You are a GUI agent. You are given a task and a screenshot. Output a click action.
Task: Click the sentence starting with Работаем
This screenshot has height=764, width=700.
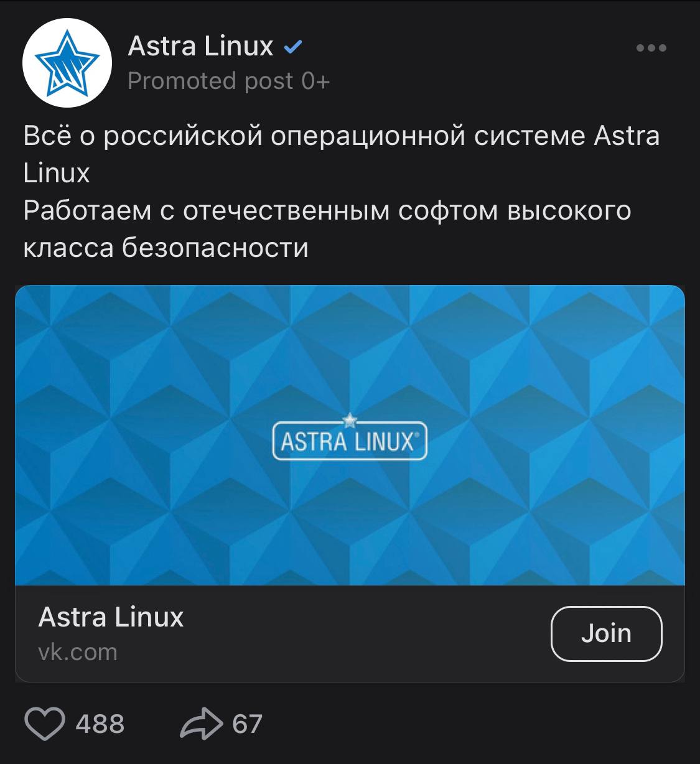[x=327, y=229]
